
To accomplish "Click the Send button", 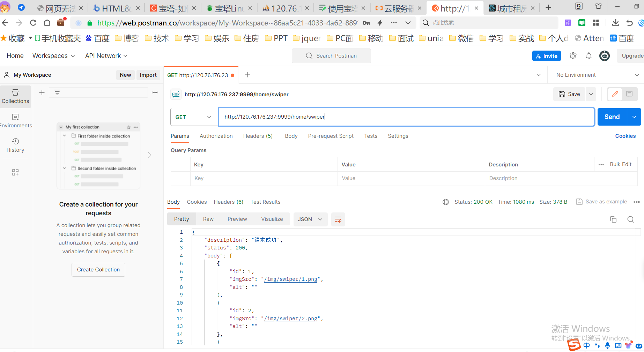I will (x=612, y=117).
